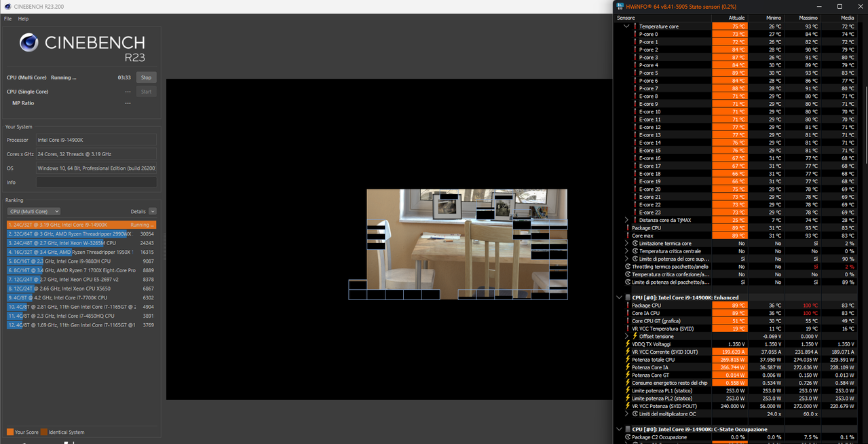Expand Temperatura critica centrale row
Image resolution: width=868 pixels, height=444 pixels.
pyautogui.click(x=626, y=251)
